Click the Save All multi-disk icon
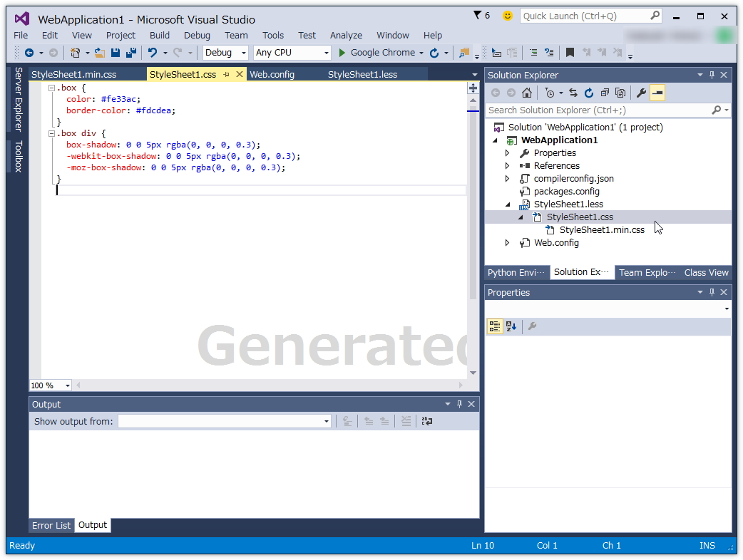Image resolution: width=743 pixels, height=560 pixels. pos(131,53)
